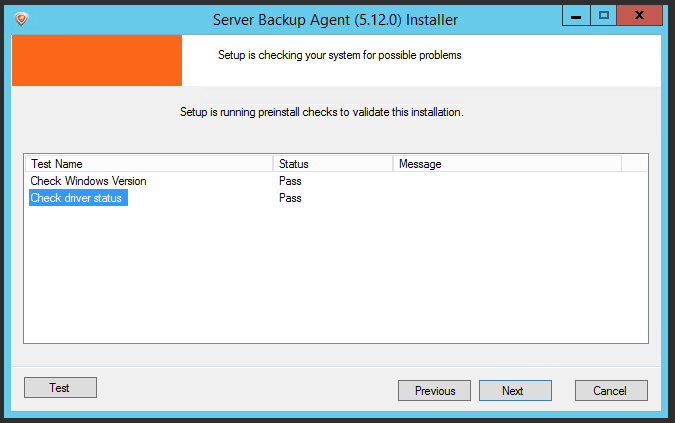Go to the Next installer step
The image size is (675, 423).
(x=515, y=391)
